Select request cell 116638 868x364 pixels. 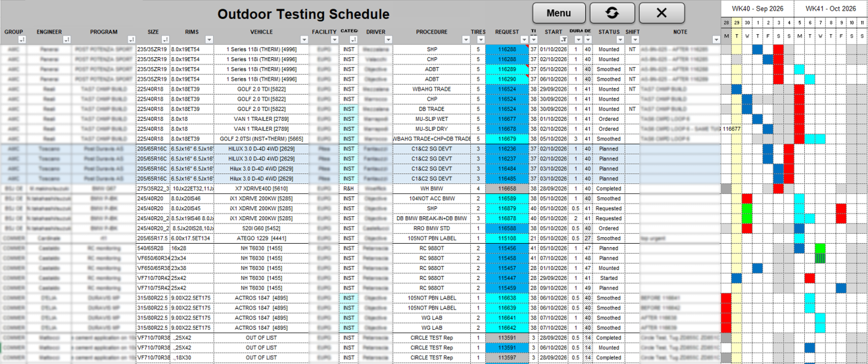[507, 298]
